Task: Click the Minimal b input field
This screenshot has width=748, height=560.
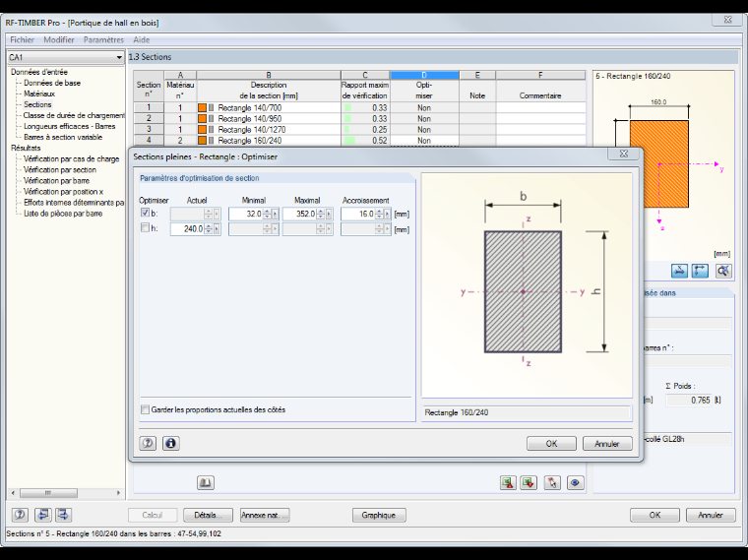Action: (246, 214)
